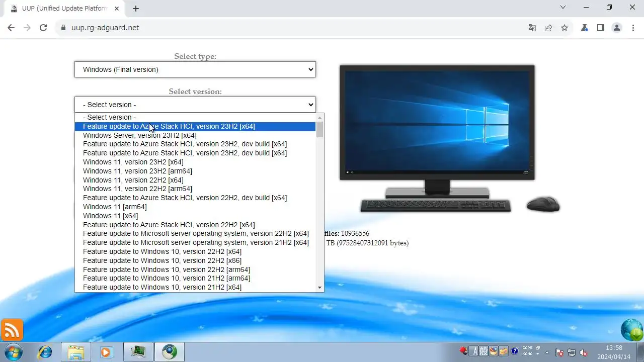The width and height of the screenshot is (644, 362).
Task: Choose Azure Stack HCI 22H2, dev build [x64]
Action: [x=195, y=198]
